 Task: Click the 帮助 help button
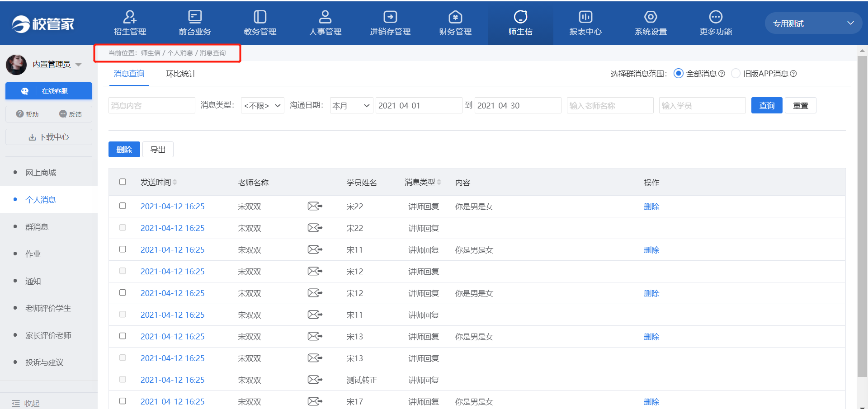tap(27, 114)
